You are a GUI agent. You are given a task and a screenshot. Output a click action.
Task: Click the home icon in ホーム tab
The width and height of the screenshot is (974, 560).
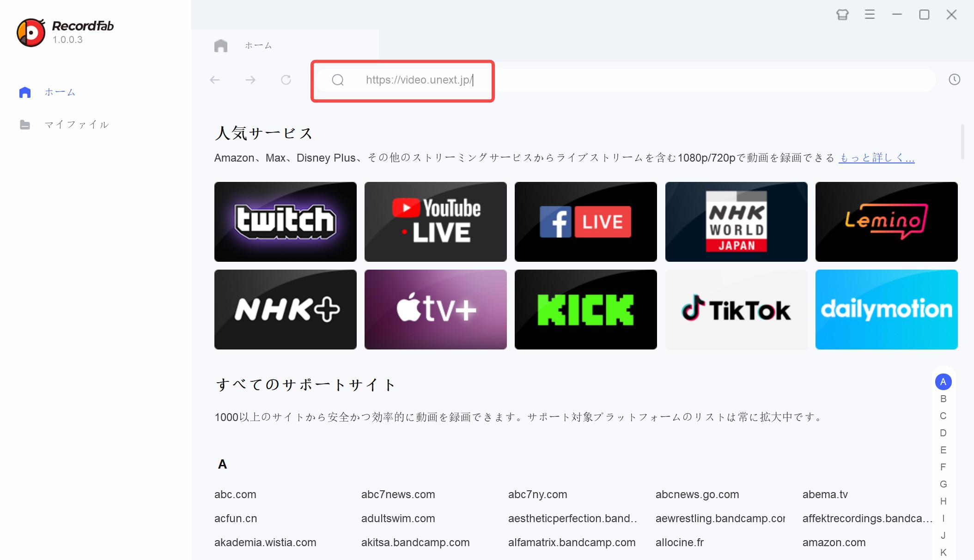click(x=221, y=45)
